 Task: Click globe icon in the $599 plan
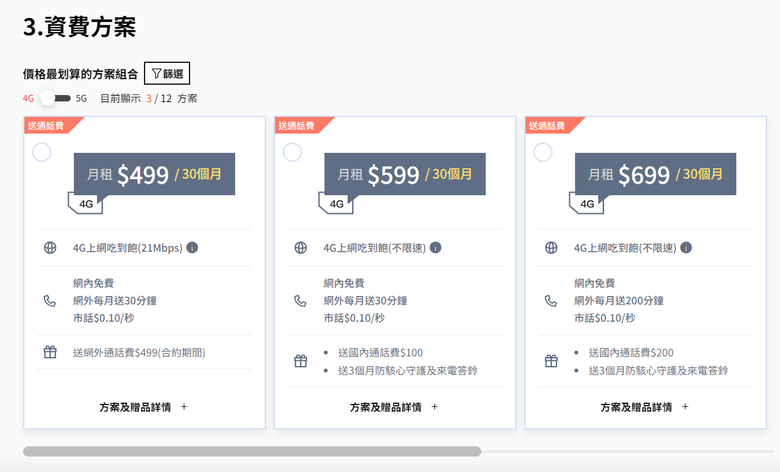(x=300, y=247)
